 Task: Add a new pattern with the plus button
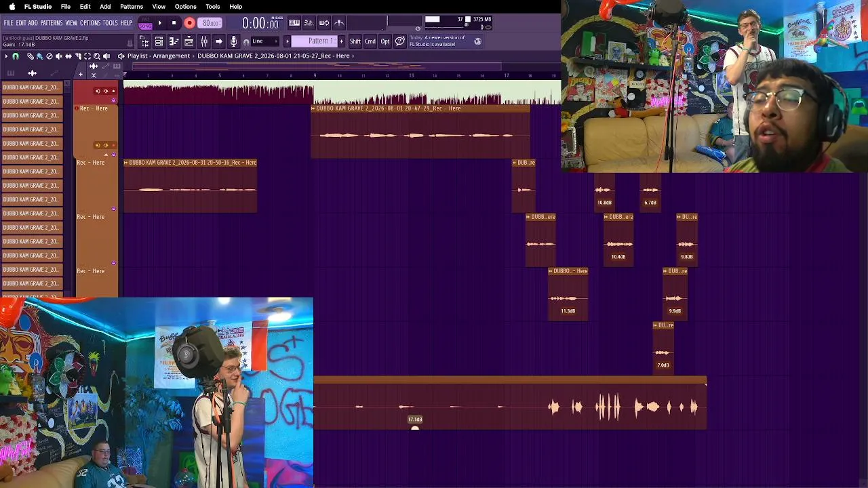coord(342,41)
